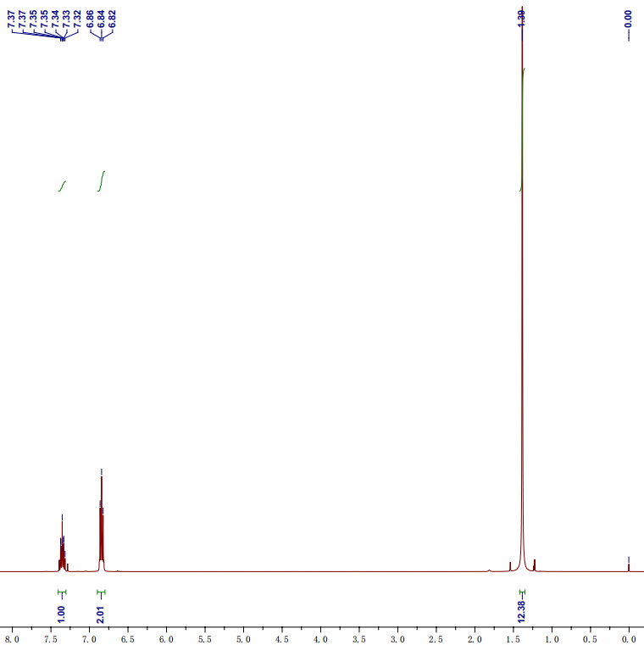Click the 2.0 ppm axis tick label

coord(475,637)
